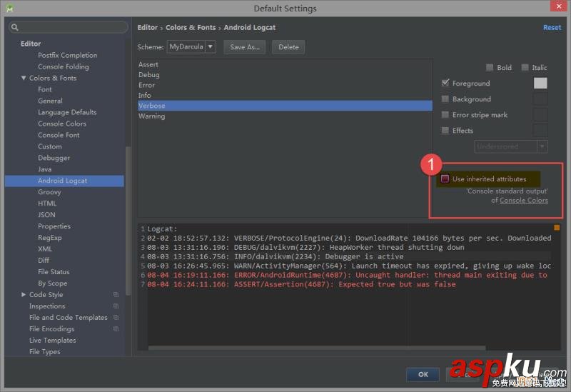The image size is (571, 392).
Task: Uncheck the Foreground checkbox
Action: coord(445,83)
